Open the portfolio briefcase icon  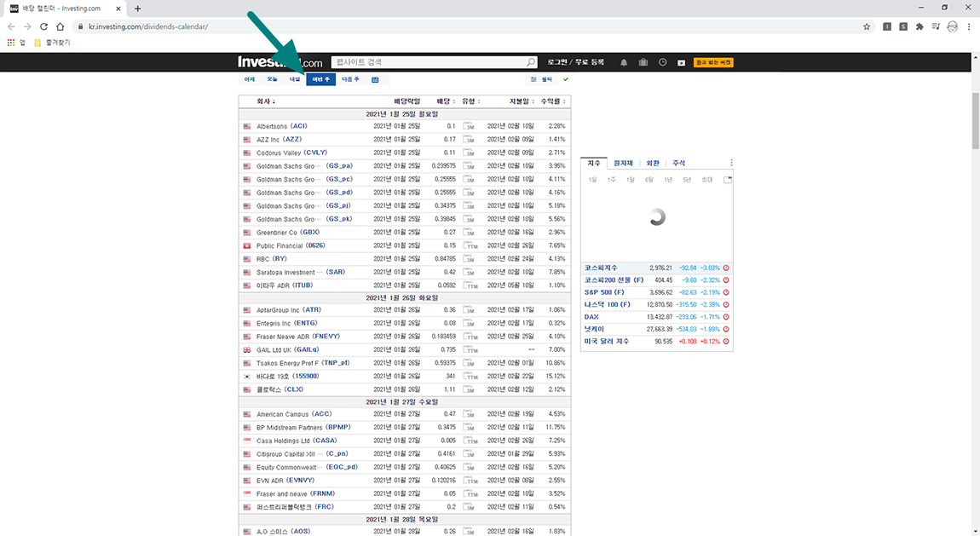643,62
